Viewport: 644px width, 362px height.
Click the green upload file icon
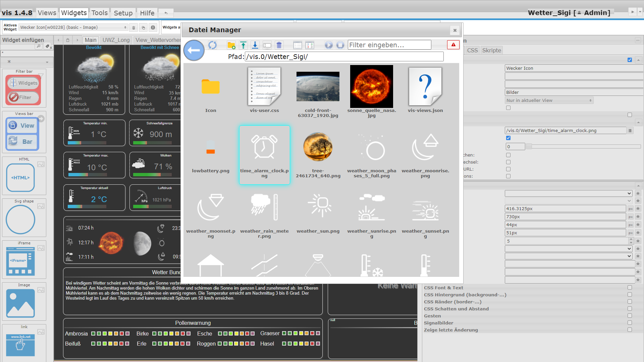tap(243, 45)
